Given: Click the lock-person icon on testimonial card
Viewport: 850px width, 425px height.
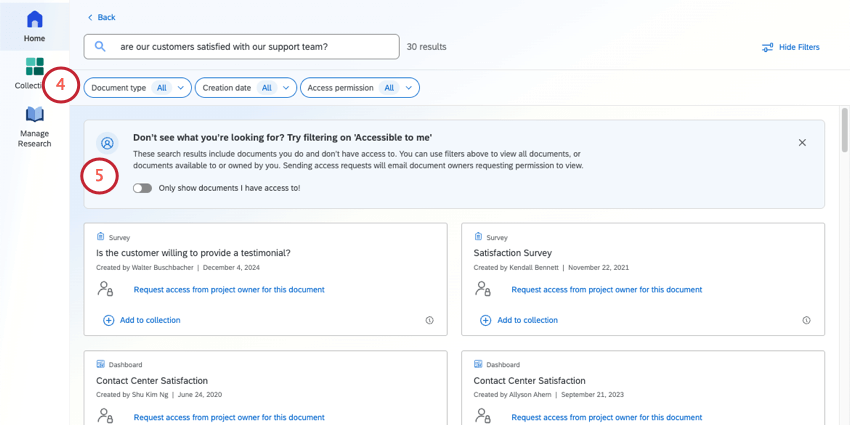Looking at the screenshot, I should (105, 289).
